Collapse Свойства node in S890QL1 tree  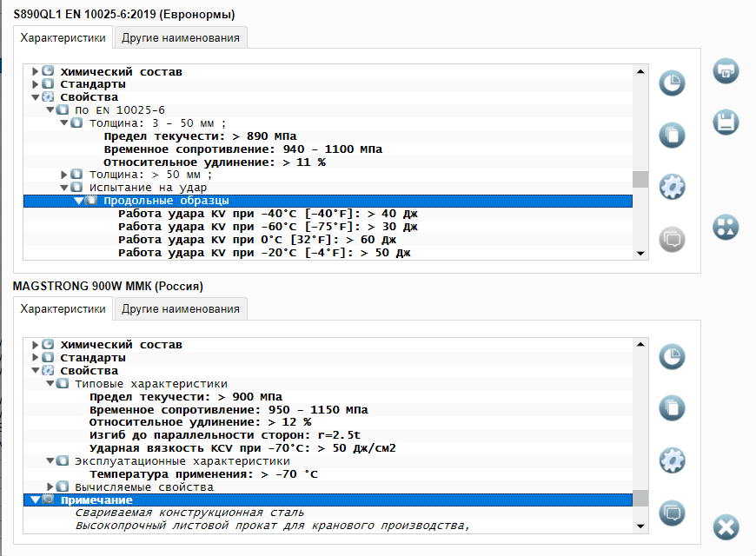coord(36,97)
